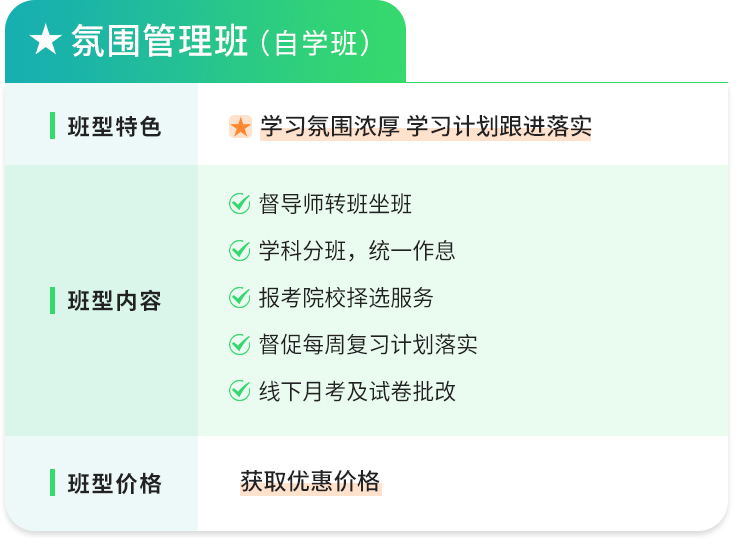Select the 督导师转班坐班 list item text

point(335,205)
